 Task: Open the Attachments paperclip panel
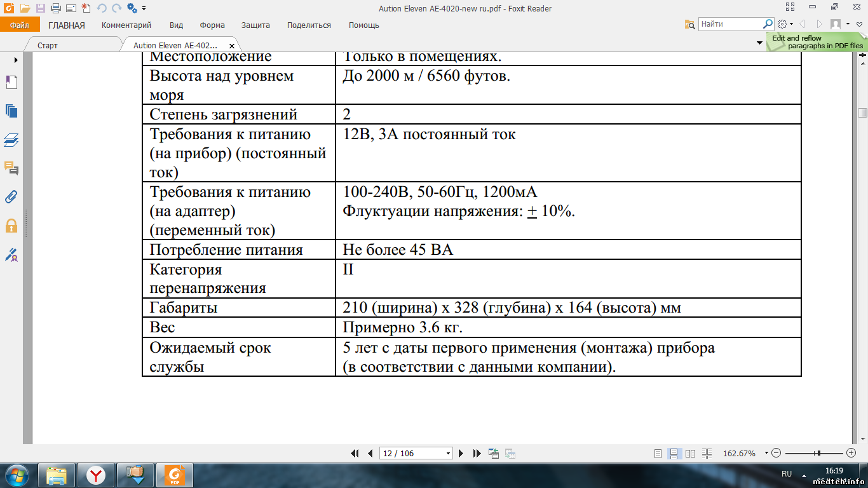(x=11, y=196)
